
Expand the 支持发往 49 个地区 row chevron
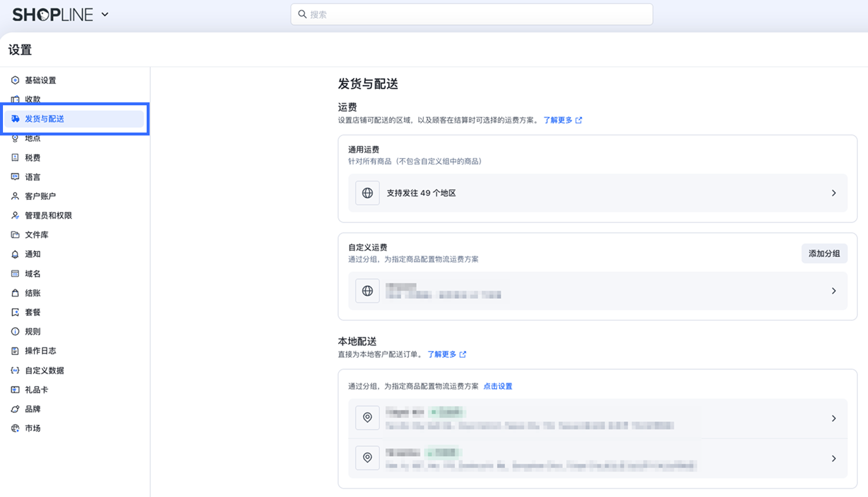(834, 193)
